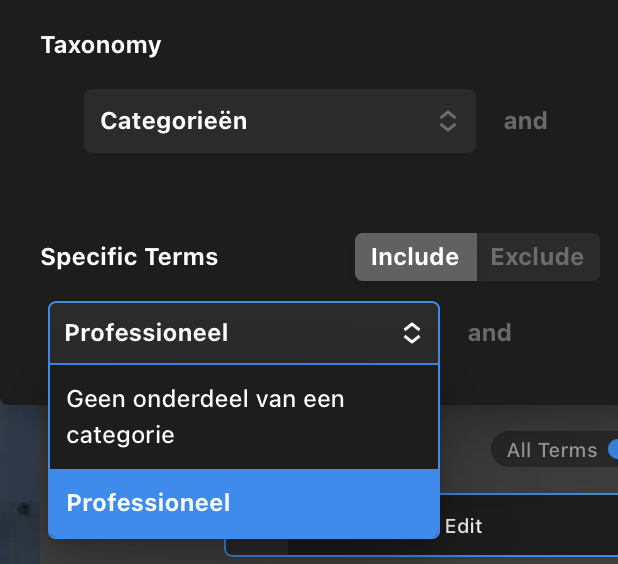This screenshot has width=618, height=564.
Task: Click the Categorieën dropdown chevron icon
Action: (448, 122)
